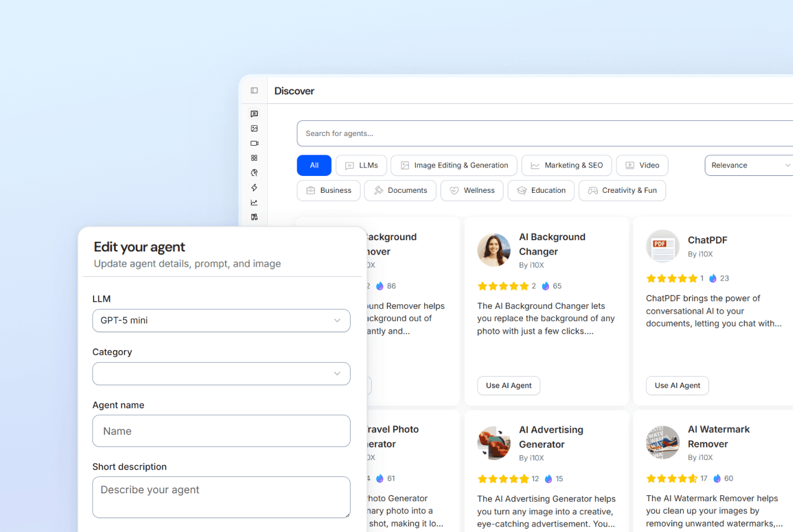Click the AI Watermark Remover title
This screenshot has width=793, height=532.
[x=719, y=436]
